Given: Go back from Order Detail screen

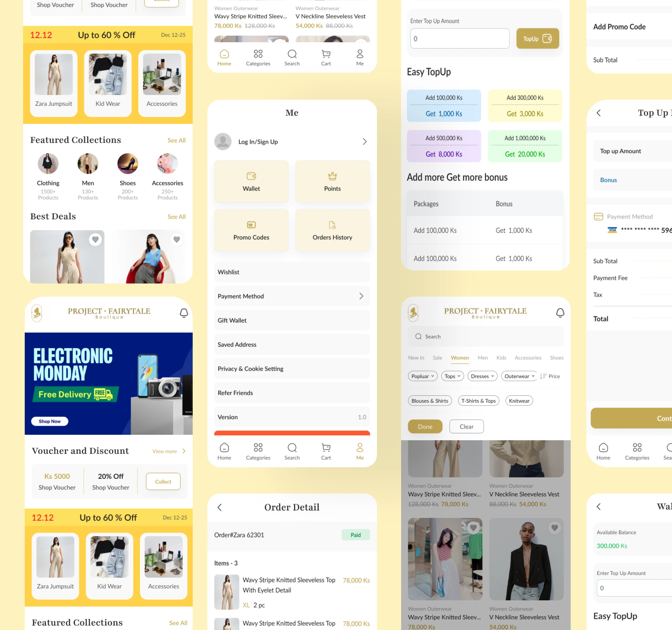Looking at the screenshot, I should [220, 507].
